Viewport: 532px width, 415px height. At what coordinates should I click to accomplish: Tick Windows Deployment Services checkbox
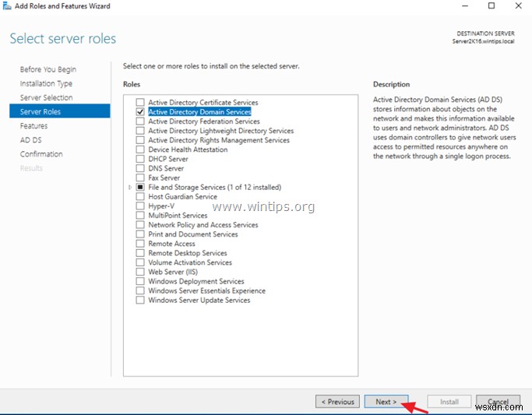[140, 281]
